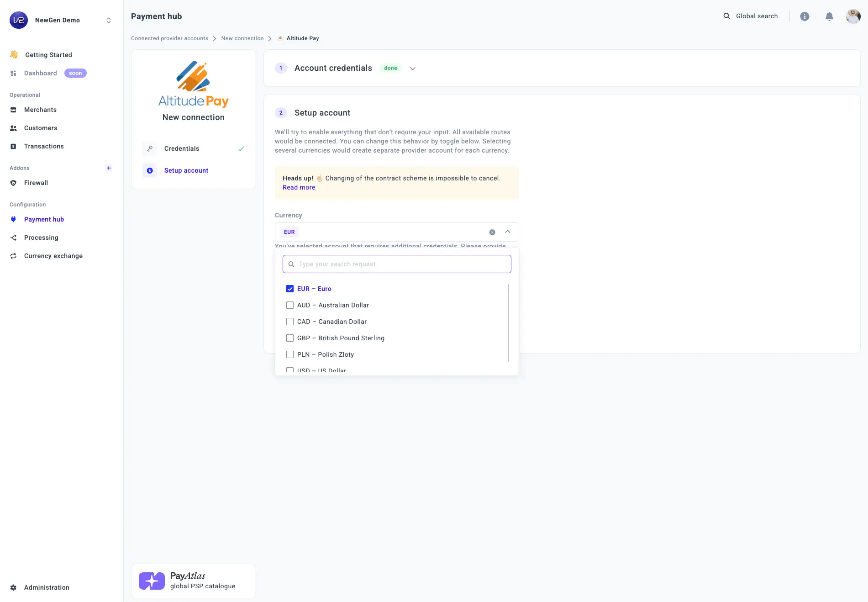Click the Transactions icon in sidebar
The width and height of the screenshot is (868, 602).
point(13,146)
